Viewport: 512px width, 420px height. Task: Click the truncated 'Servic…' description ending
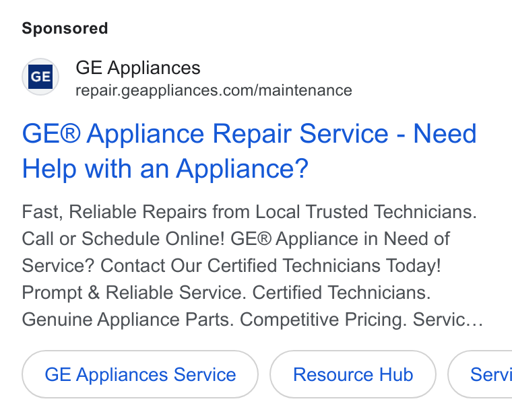point(448,319)
